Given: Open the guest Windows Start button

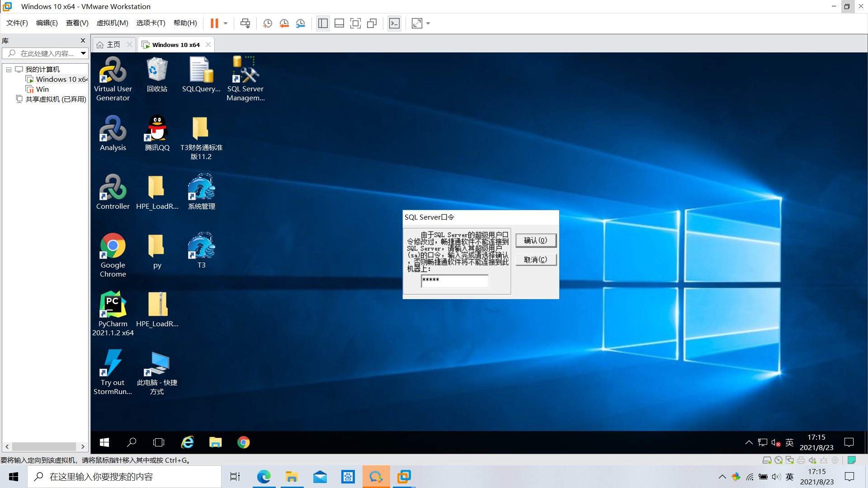Looking at the screenshot, I should pyautogui.click(x=104, y=442).
